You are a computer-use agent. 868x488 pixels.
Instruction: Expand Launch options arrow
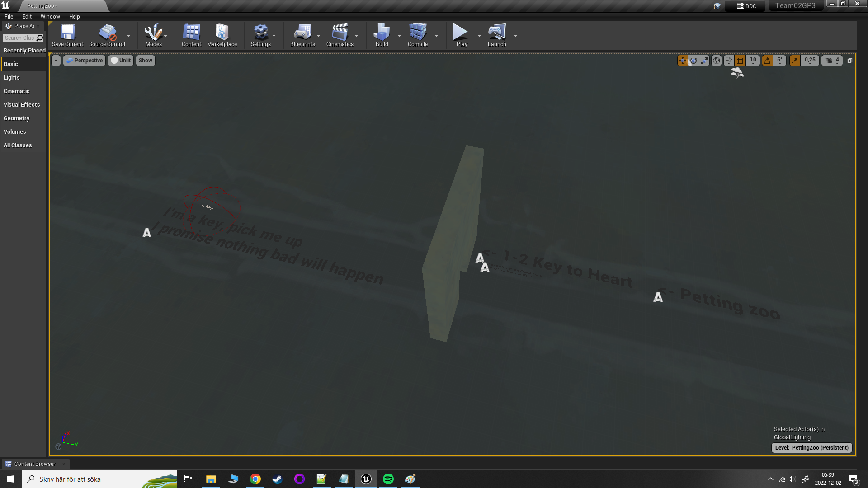515,36
